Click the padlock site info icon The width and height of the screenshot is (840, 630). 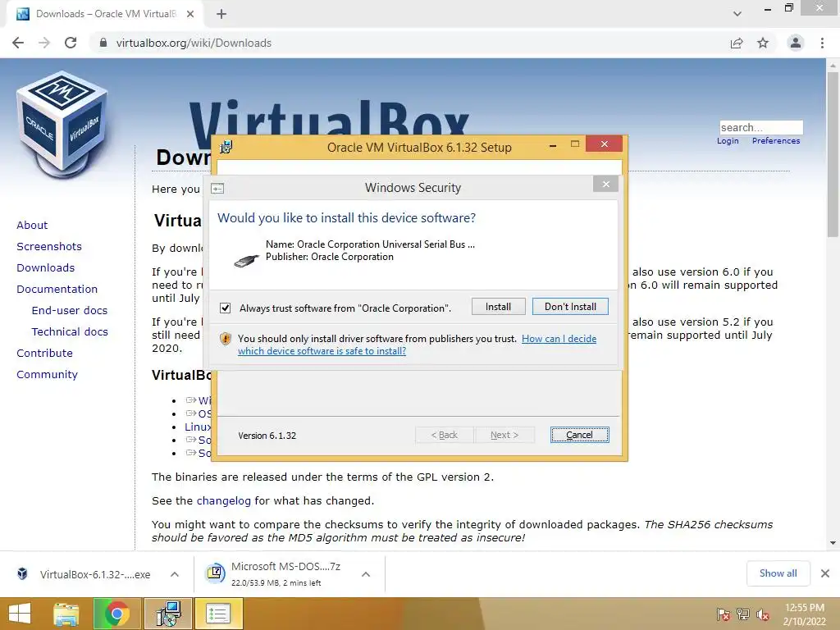103,43
